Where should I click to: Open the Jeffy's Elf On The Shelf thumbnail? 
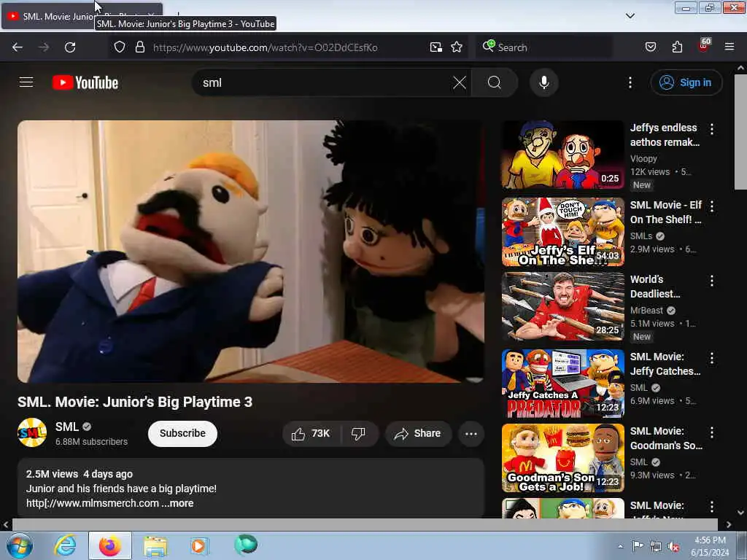pos(563,232)
